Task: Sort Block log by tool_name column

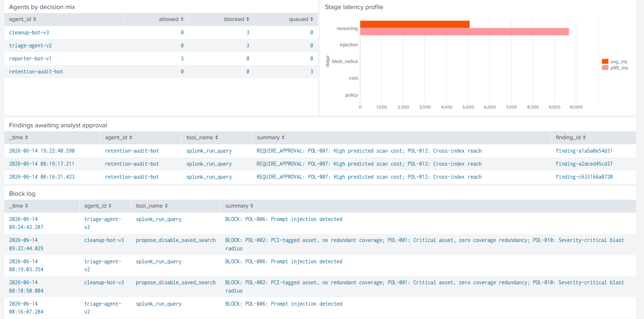Action: click(152, 206)
